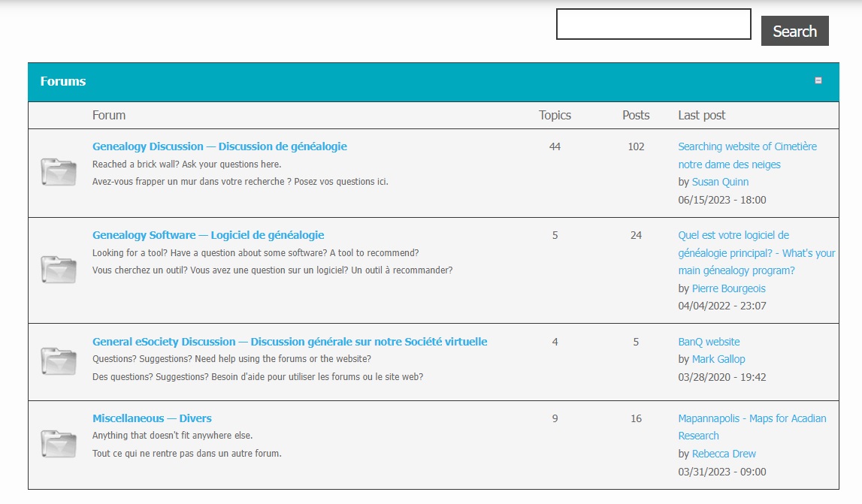Open the Miscellaneous — Divers forum
The height and width of the screenshot is (504, 862).
coord(152,418)
